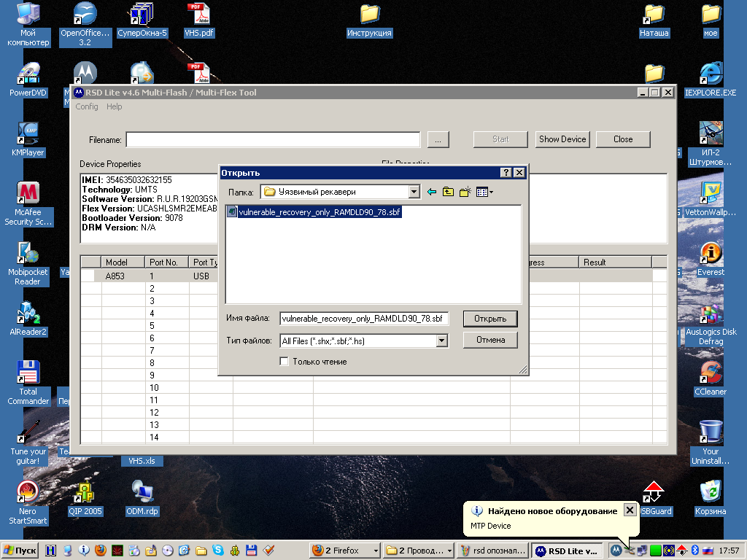Viewport: 747px width, 560px height.
Task: Open the Мой компьютер desktop icon
Action: pyautogui.click(x=28, y=24)
